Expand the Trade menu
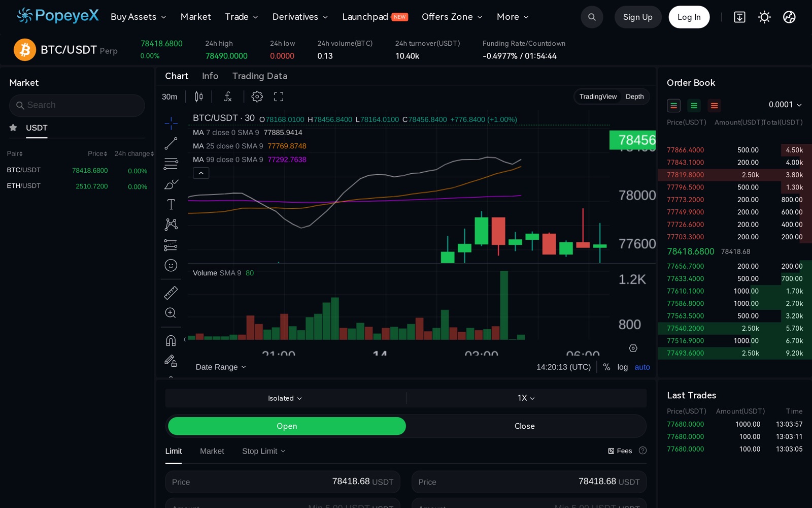Viewport: 812px width, 508px height. [242, 17]
